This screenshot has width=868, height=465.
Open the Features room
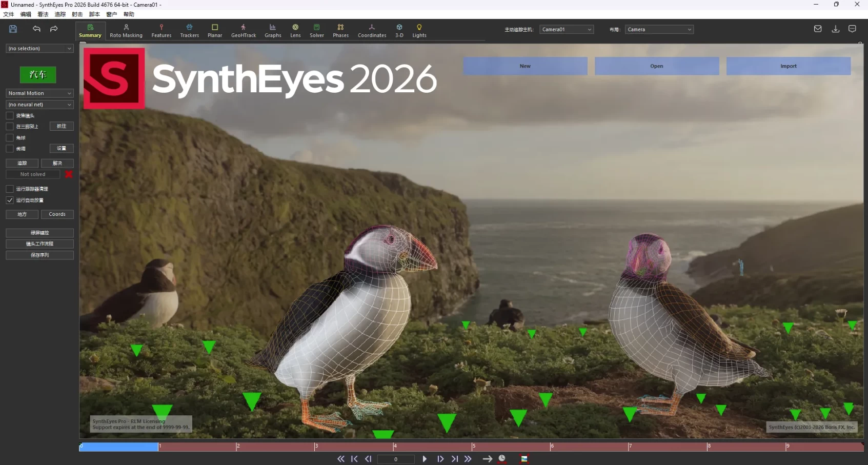coord(162,31)
